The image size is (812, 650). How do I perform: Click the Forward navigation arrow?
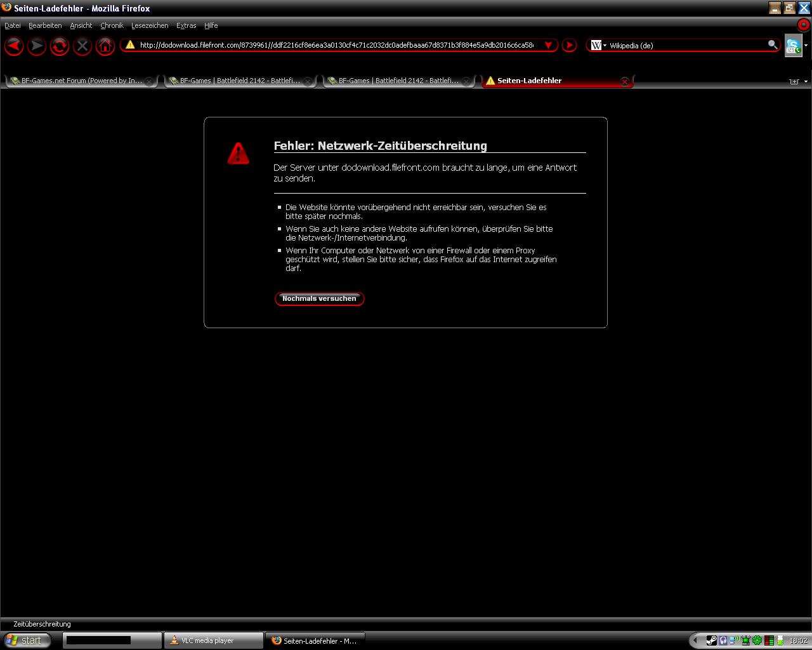pyautogui.click(x=37, y=46)
